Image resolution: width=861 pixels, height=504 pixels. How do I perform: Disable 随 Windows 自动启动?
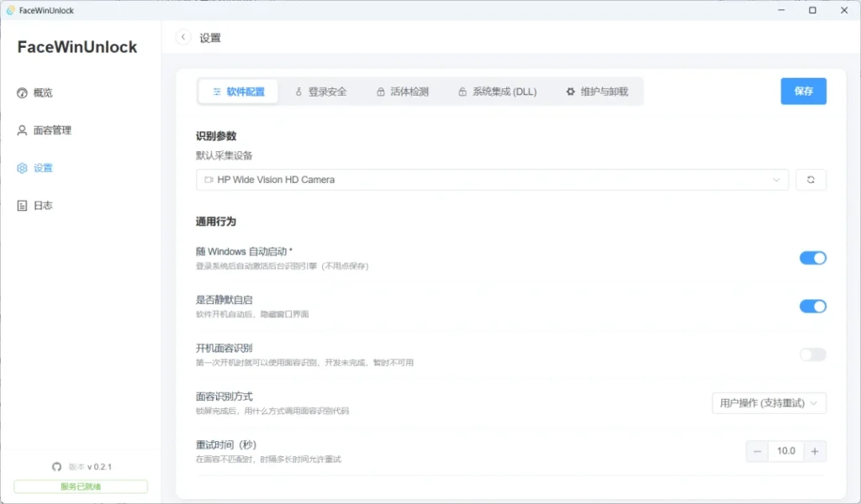click(x=812, y=258)
